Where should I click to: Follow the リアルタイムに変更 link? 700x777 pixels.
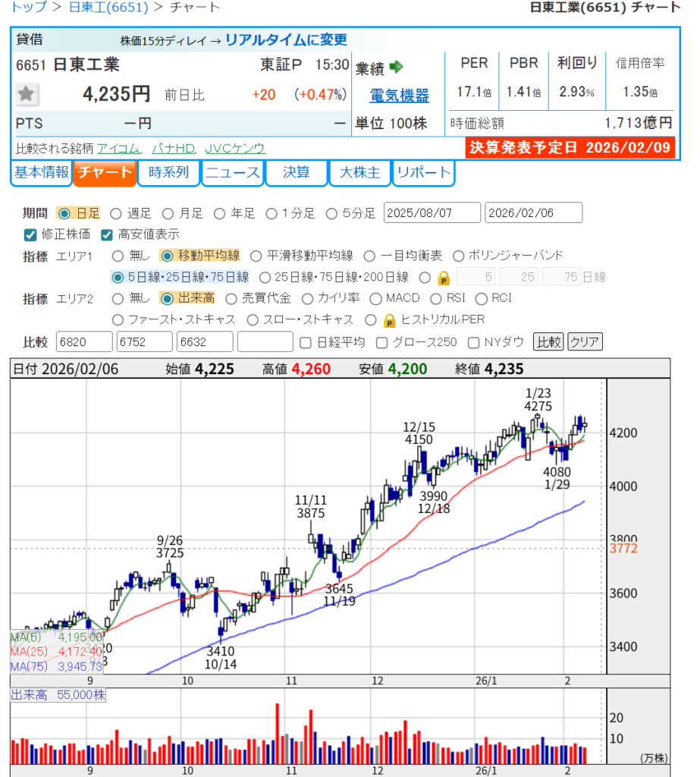click(x=286, y=40)
